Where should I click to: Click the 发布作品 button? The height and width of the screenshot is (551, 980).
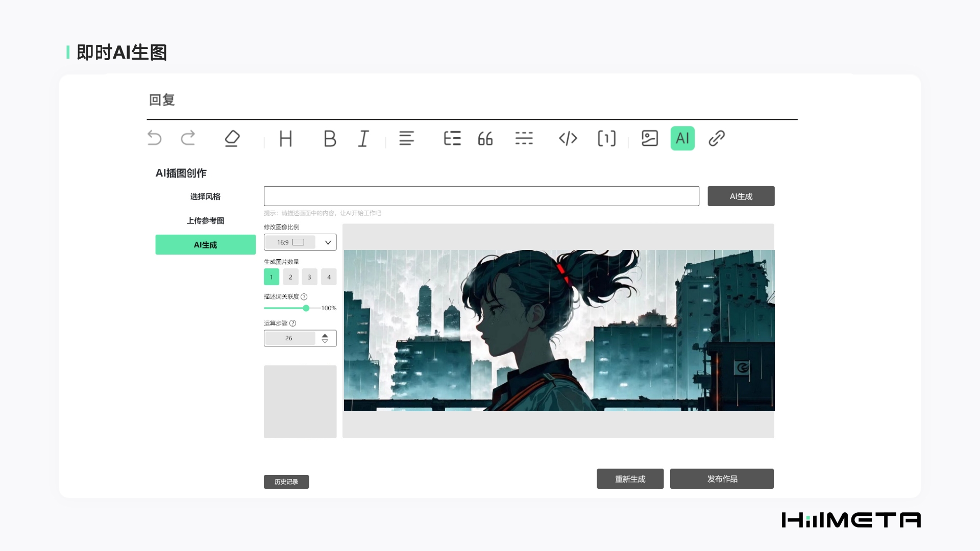coord(722,479)
